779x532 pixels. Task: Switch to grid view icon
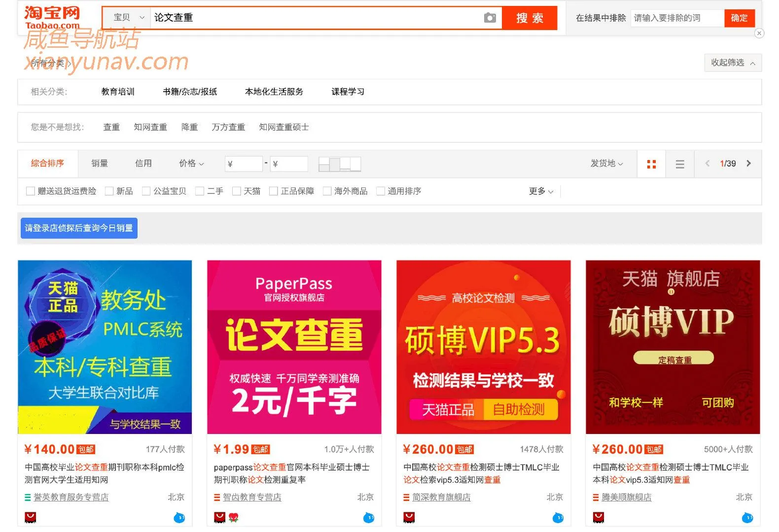point(651,164)
